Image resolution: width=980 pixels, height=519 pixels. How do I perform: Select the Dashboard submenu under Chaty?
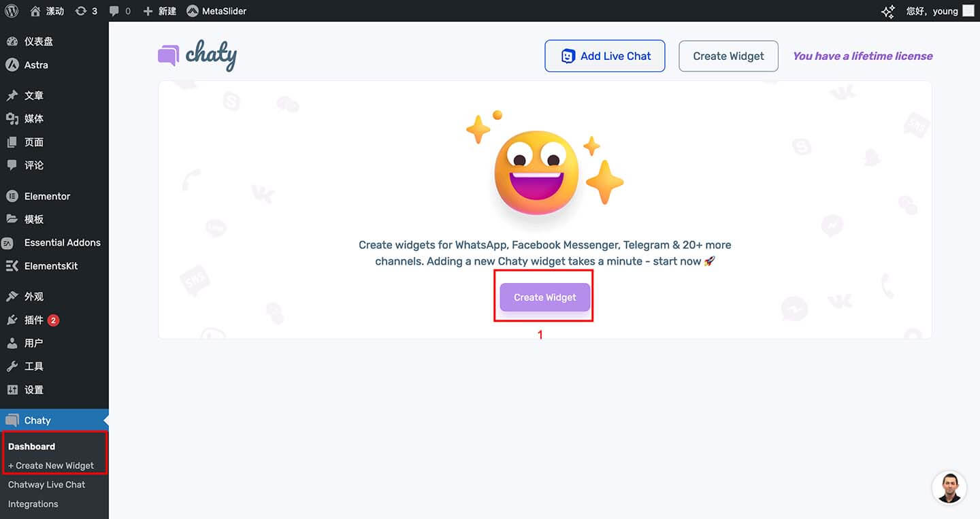31,446
